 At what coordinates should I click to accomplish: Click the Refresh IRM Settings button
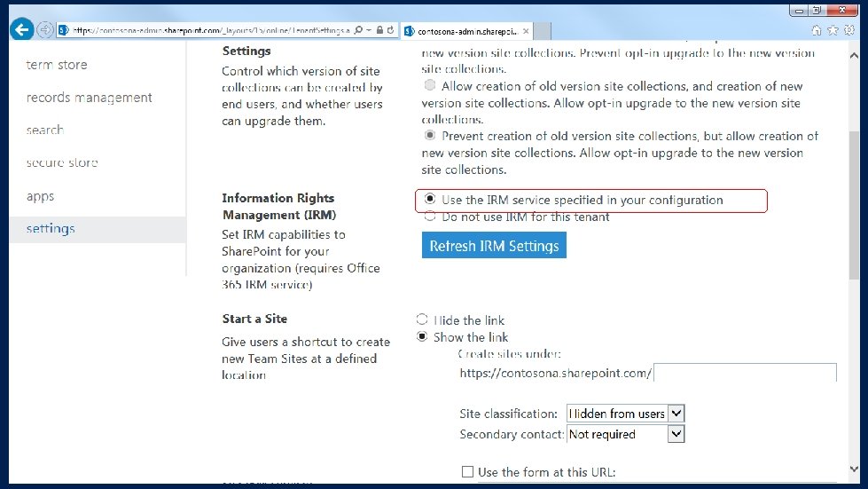click(494, 245)
